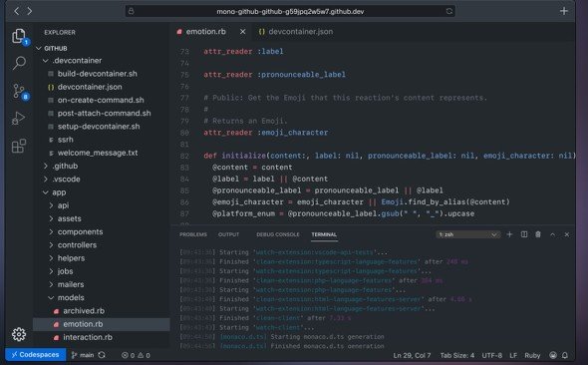Change indentation via Tab Size: 4
Screen dimensions: 588x365
(x=457, y=355)
